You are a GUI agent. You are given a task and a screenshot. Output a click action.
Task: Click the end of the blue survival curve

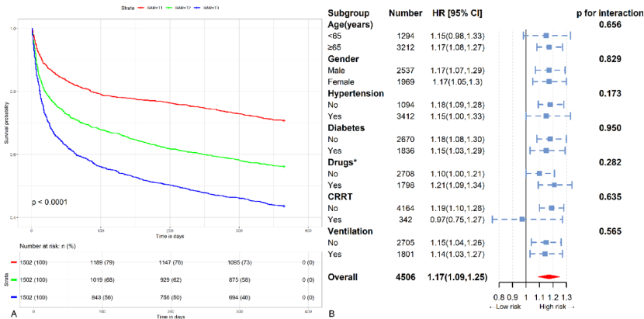point(284,206)
